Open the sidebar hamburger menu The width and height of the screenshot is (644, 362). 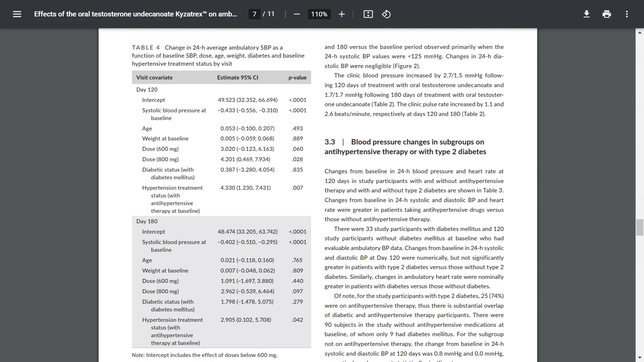click(x=17, y=14)
